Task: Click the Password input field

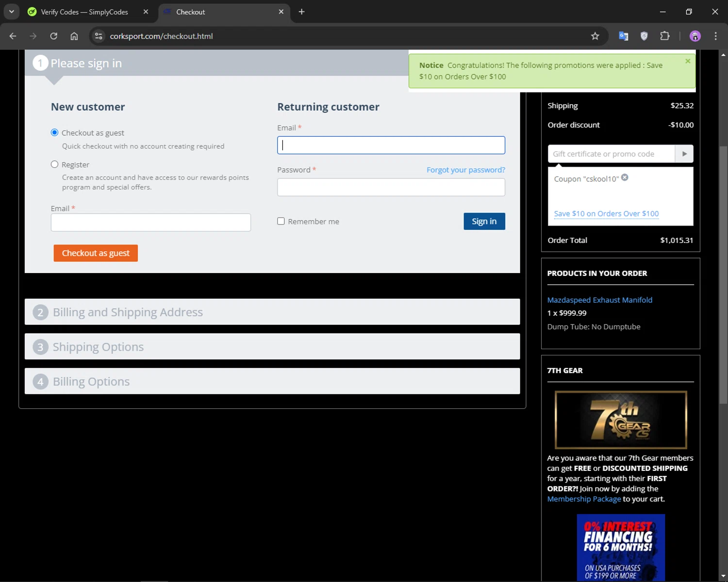Action: click(x=391, y=187)
